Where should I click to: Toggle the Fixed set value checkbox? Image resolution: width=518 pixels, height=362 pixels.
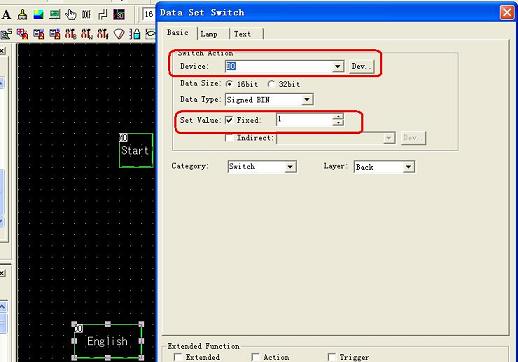pyautogui.click(x=229, y=120)
